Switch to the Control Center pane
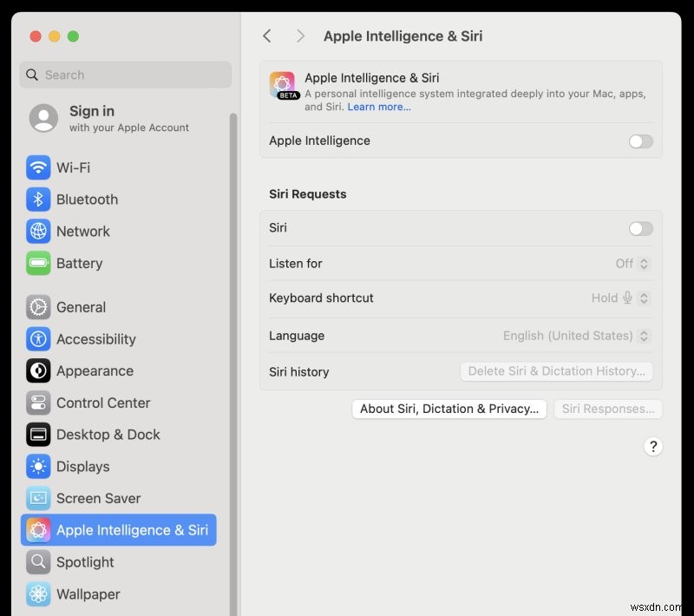Image resolution: width=694 pixels, height=616 pixels. pos(119,403)
